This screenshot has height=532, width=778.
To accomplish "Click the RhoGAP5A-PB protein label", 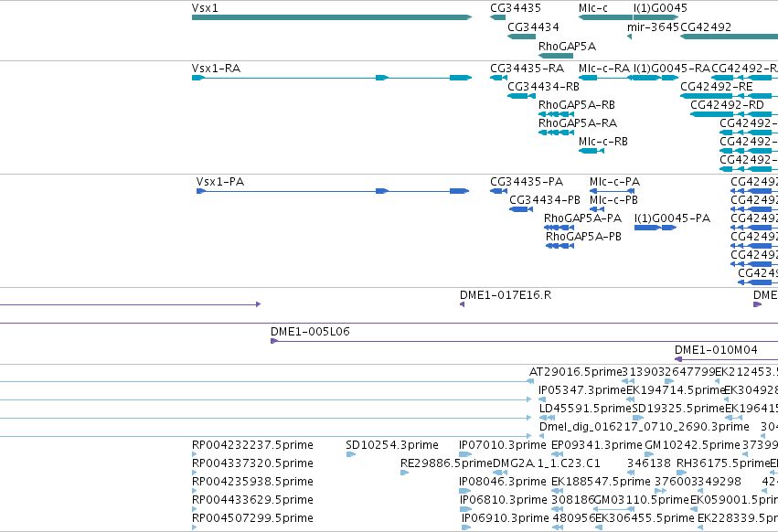I will 583,237.
